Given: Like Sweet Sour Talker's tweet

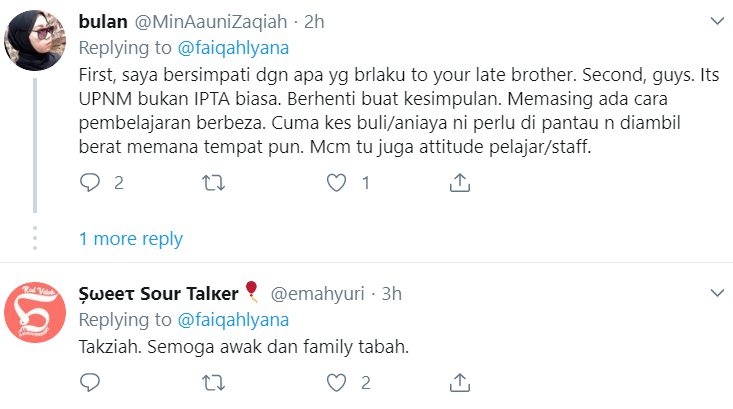Looking at the screenshot, I should pyautogui.click(x=337, y=382).
